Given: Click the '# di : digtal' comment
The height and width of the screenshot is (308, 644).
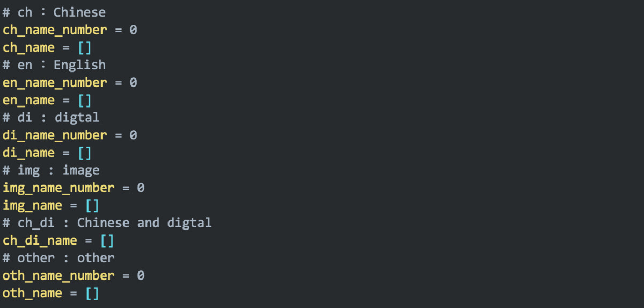Looking at the screenshot, I should pos(51,118).
